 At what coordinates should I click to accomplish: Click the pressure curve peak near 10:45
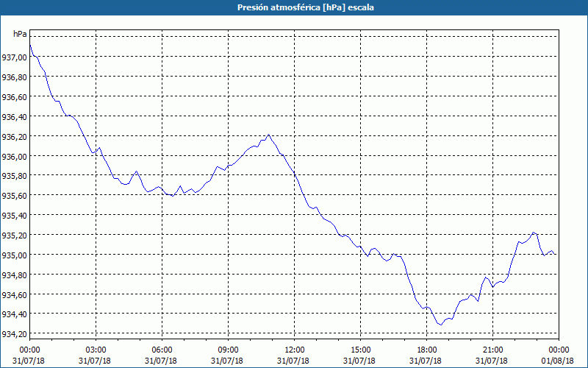[268, 135]
